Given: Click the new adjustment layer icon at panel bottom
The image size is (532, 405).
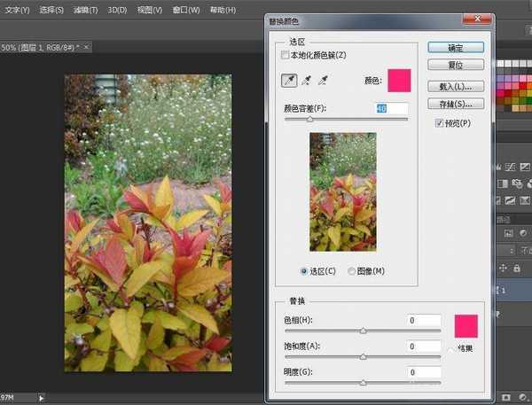Looking at the screenshot, I should pos(522,397).
